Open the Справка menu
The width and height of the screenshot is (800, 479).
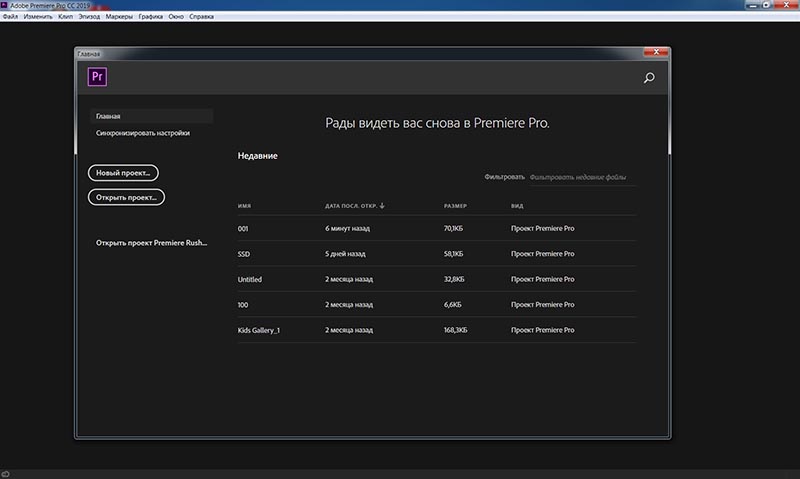click(x=202, y=16)
